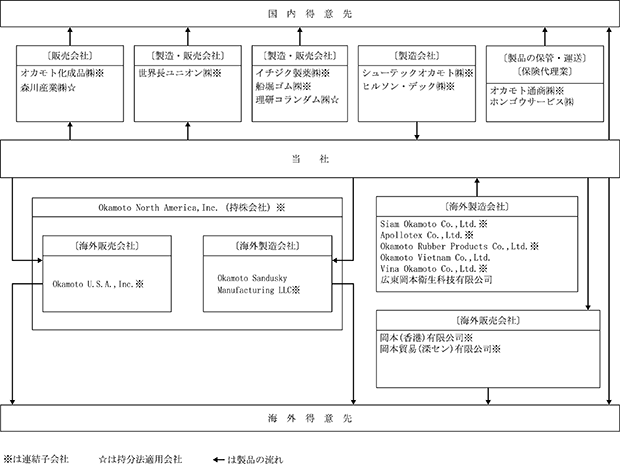Select the 〔製造会社〕 header at the top
Viewport: 620px width, 464px height.
417,56
